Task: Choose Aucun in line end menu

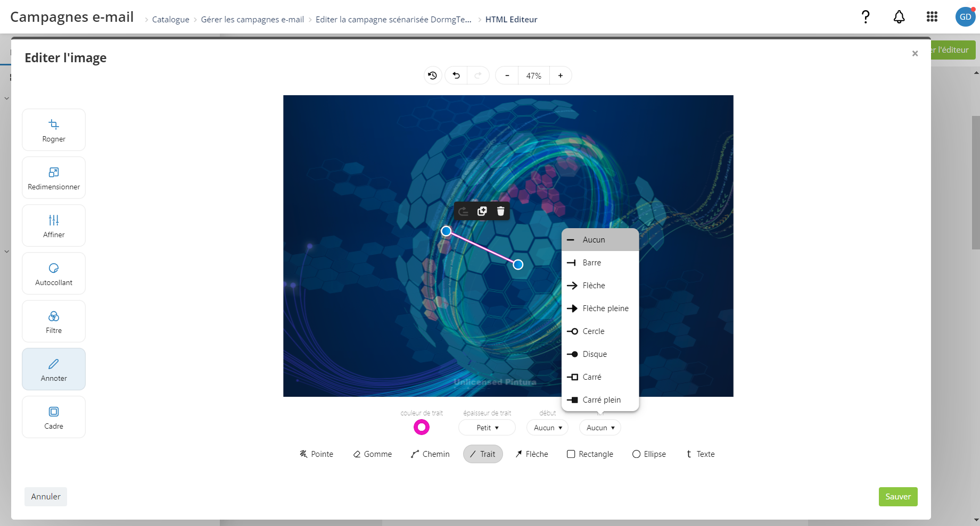Action: click(x=600, y=240)
